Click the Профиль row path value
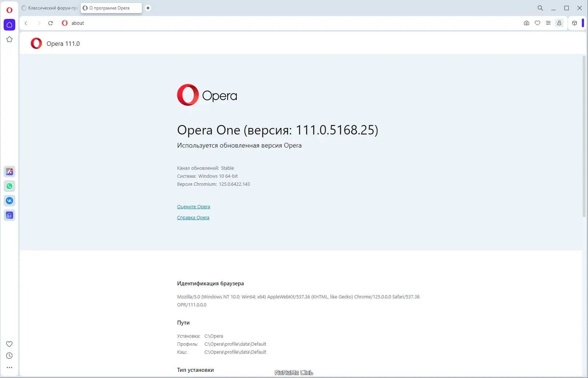The height and width of the screenshot is (378, 588). click(x=235, y=344)
